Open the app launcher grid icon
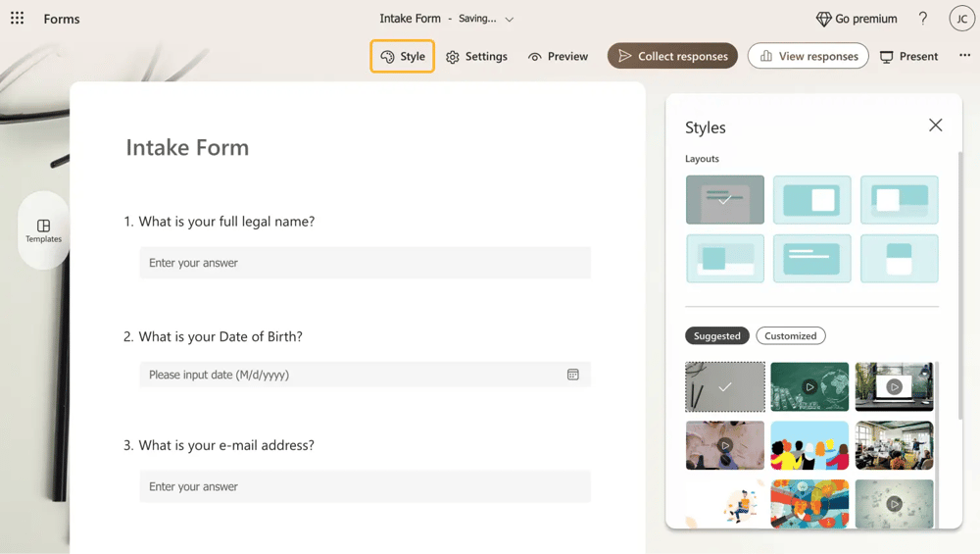This screenshot has width=980, height=554. [18, 19]
